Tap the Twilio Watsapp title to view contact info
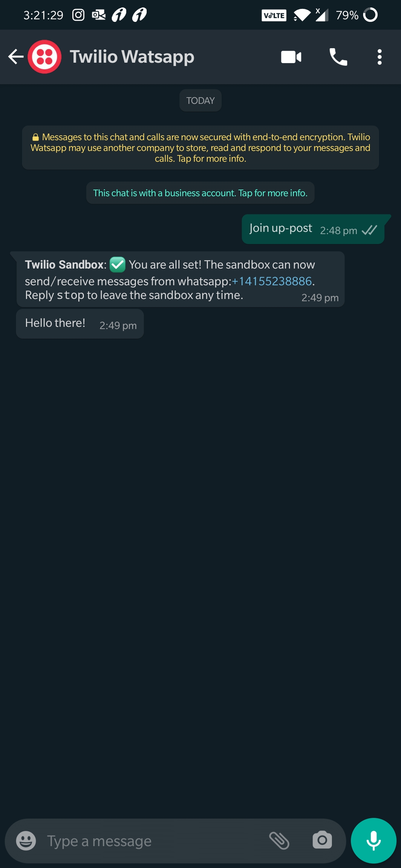Screen dimensions: 401x868 click(132, 56)
